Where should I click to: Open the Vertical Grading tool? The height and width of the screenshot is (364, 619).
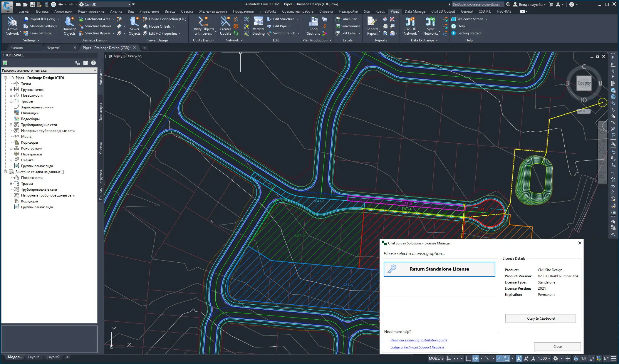tap(258, 26)
